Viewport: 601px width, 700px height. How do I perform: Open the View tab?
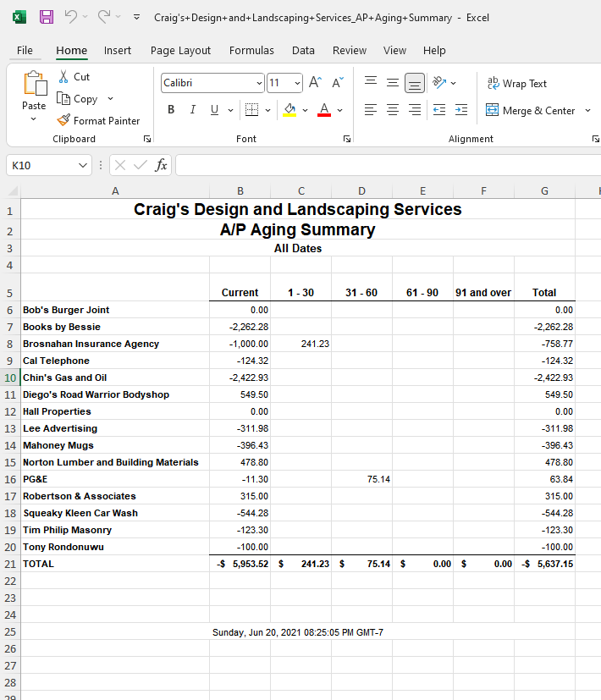coord(394,51)
